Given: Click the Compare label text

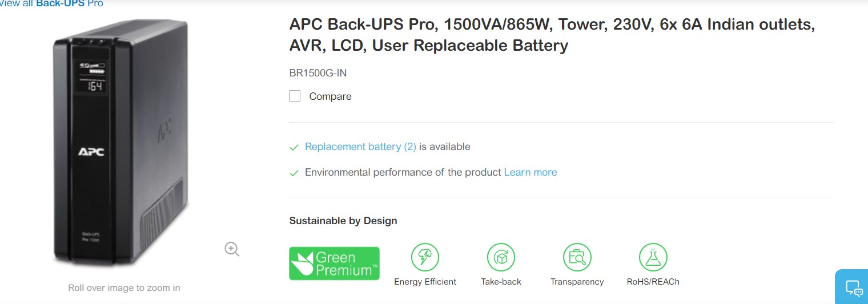Looking at the screenshot, I should 330,96.
